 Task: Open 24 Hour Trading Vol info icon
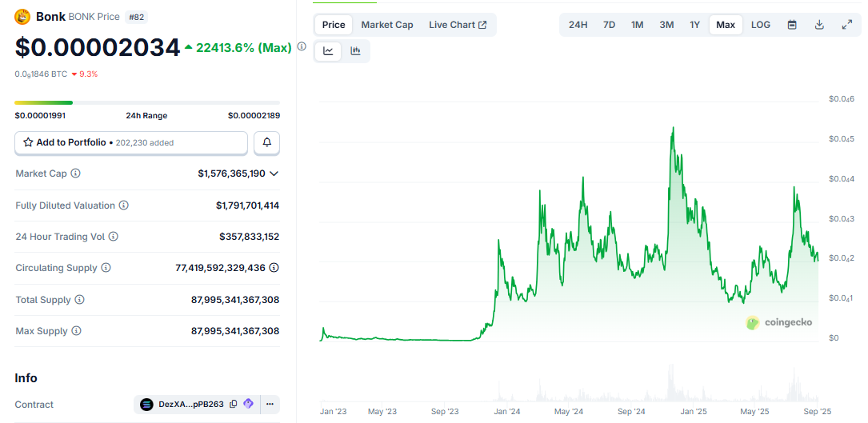113,237
